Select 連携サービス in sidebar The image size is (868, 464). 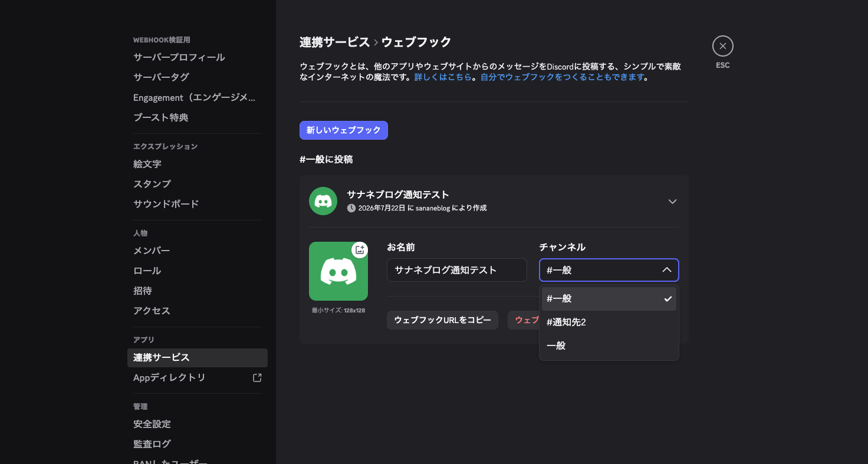[x=198, y=358]
